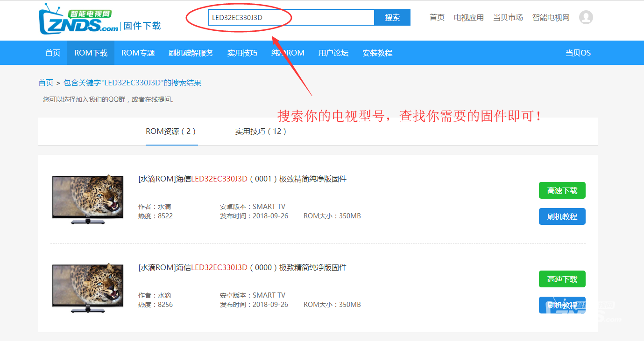
Task: Open 刷机破解服务 menu item
Action: click(x=191, y=53)
